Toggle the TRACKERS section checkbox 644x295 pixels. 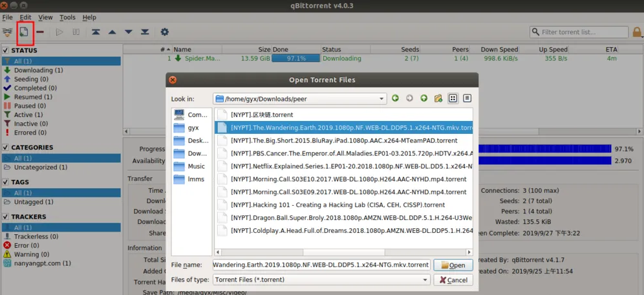click(5, 217)
